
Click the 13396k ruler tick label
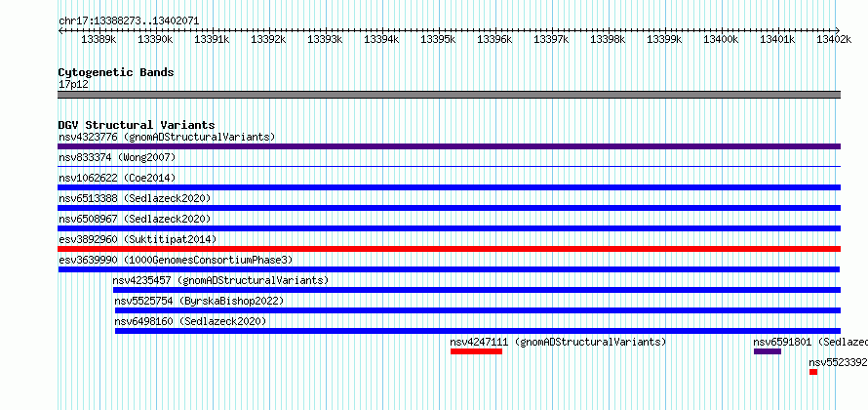(494, 39)
